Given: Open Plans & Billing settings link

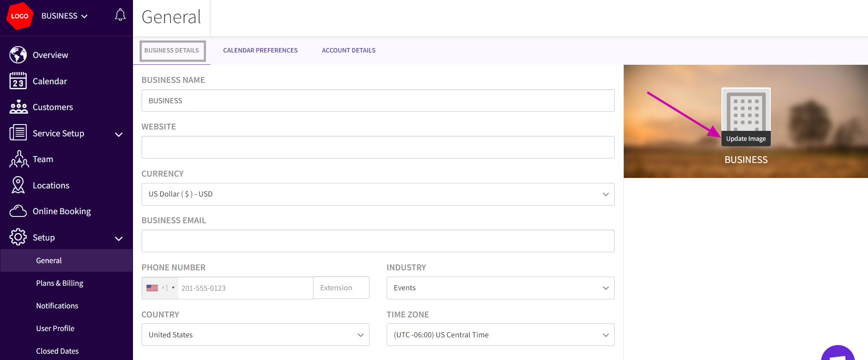Looking at the screenshot, I should 60,283.
